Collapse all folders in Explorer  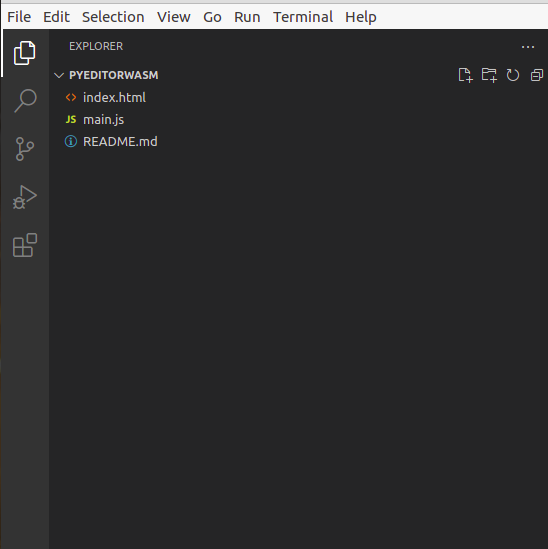[536, 75]
